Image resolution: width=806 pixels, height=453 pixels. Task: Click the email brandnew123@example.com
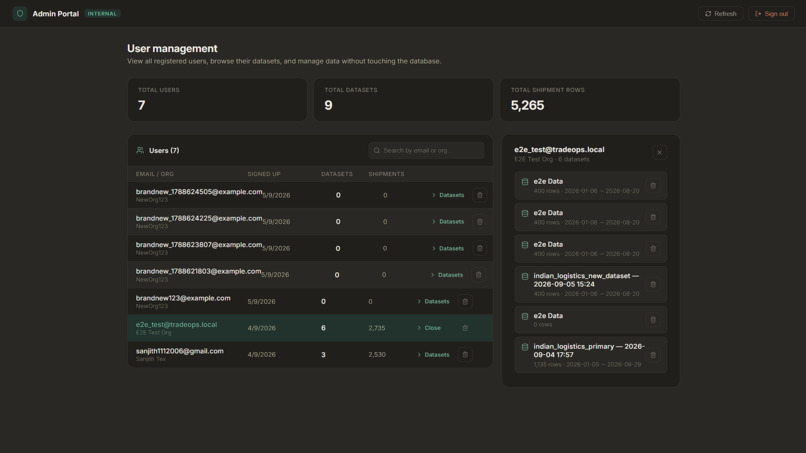(183, 298)
